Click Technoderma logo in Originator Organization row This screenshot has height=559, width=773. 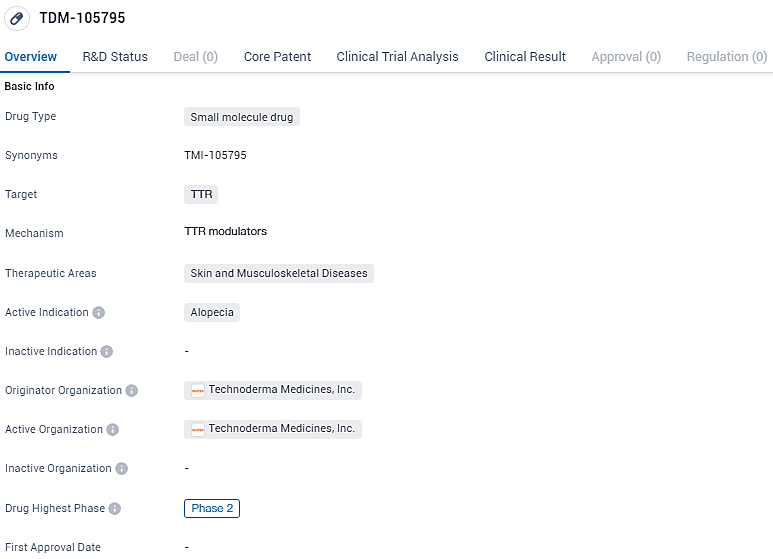(x=198, y=391)
